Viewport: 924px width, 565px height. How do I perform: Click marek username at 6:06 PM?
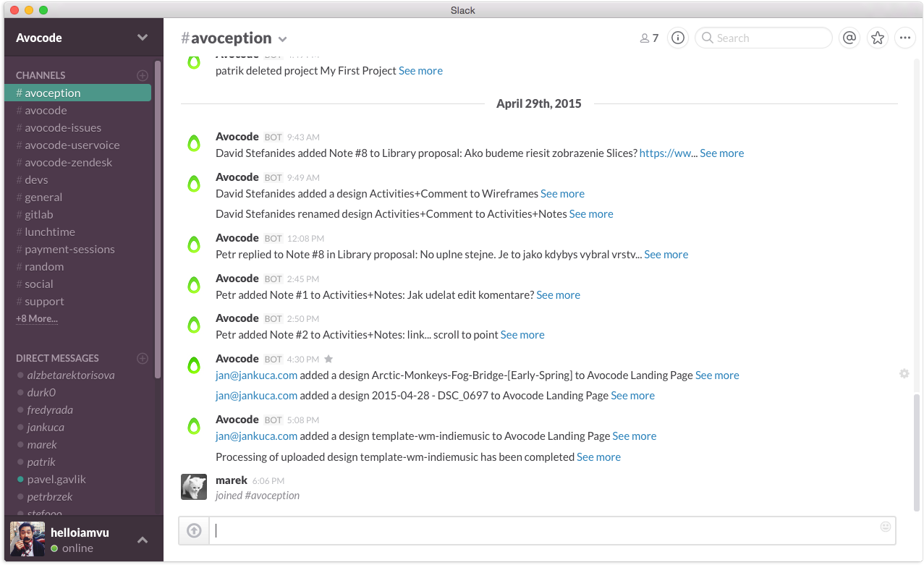(232, 480)
